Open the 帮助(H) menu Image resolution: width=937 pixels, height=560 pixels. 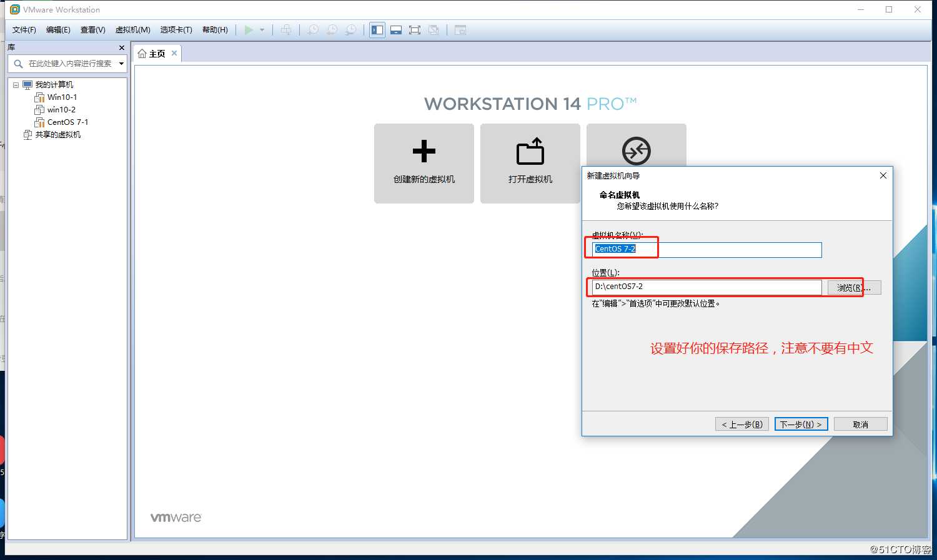coord(215,30)
